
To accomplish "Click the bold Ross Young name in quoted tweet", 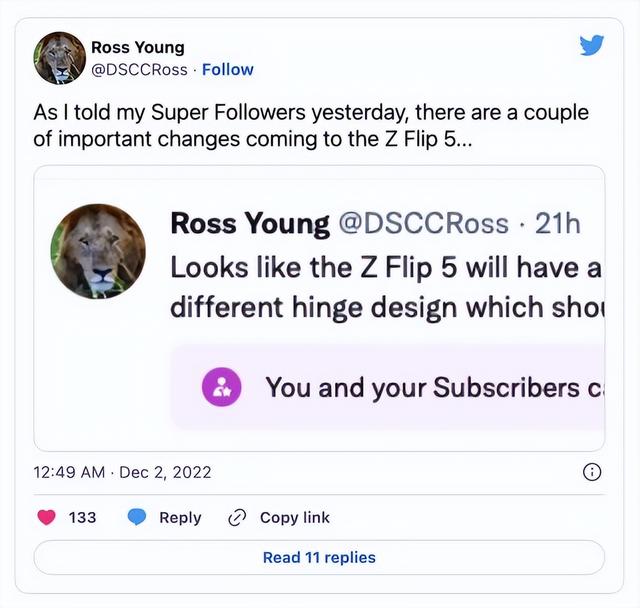I will point(250,223).
